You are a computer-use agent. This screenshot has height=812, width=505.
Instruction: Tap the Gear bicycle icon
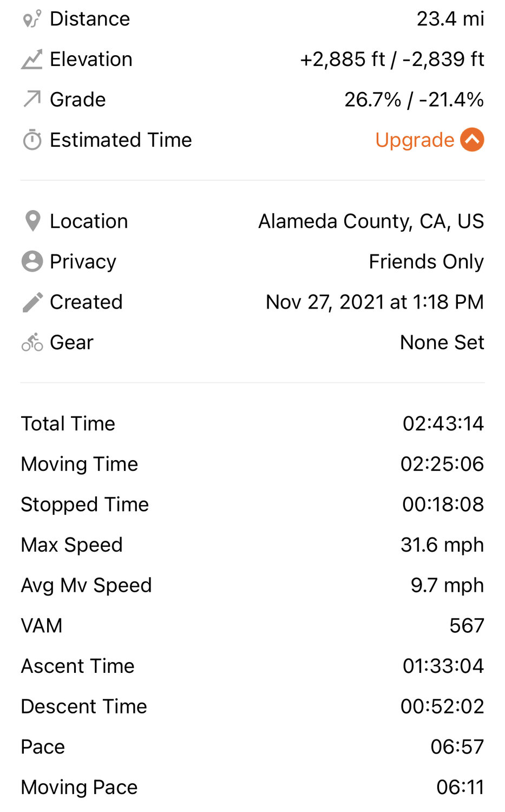[x=32, y=342]
